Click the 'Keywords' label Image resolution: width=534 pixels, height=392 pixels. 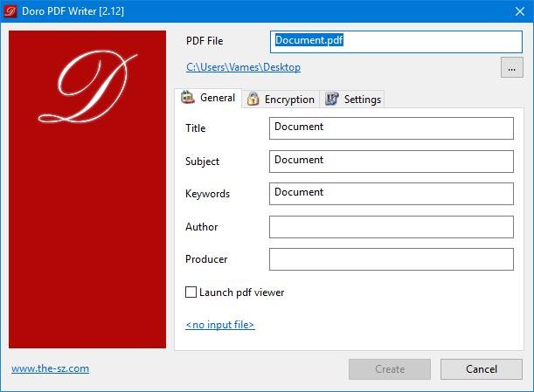207,194
